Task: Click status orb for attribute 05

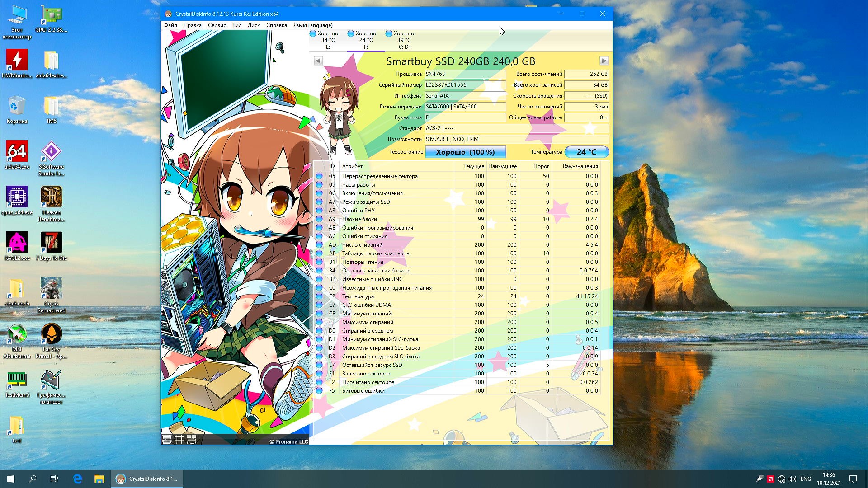Action: tap(319, 176)
